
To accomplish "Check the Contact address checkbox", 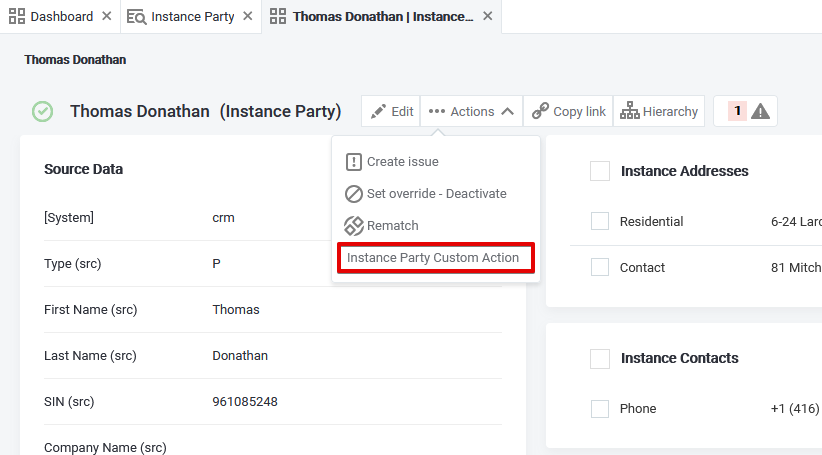I will click(600, 268).
